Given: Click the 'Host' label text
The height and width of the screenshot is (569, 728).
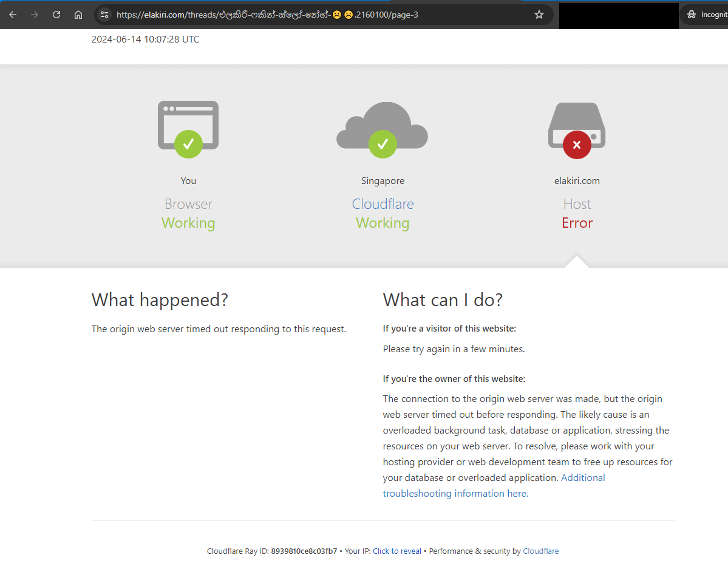Looking at the screenshot, I should (x=577, y=204).
